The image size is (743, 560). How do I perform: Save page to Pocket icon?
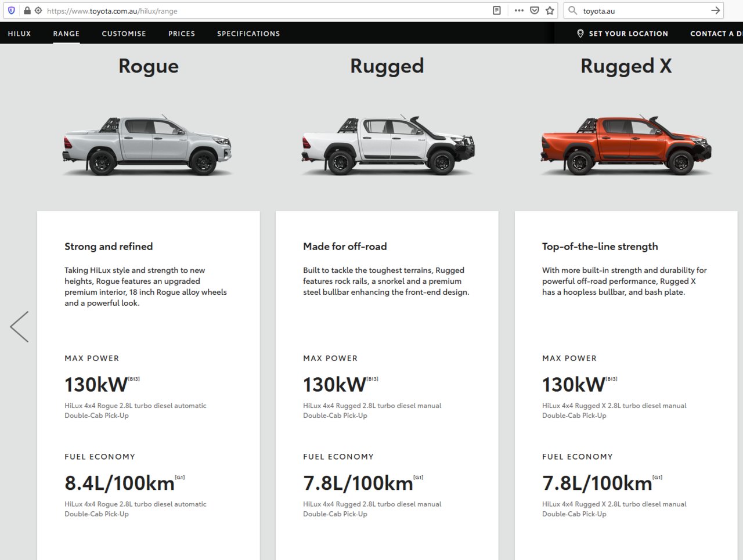click(535, 10)
